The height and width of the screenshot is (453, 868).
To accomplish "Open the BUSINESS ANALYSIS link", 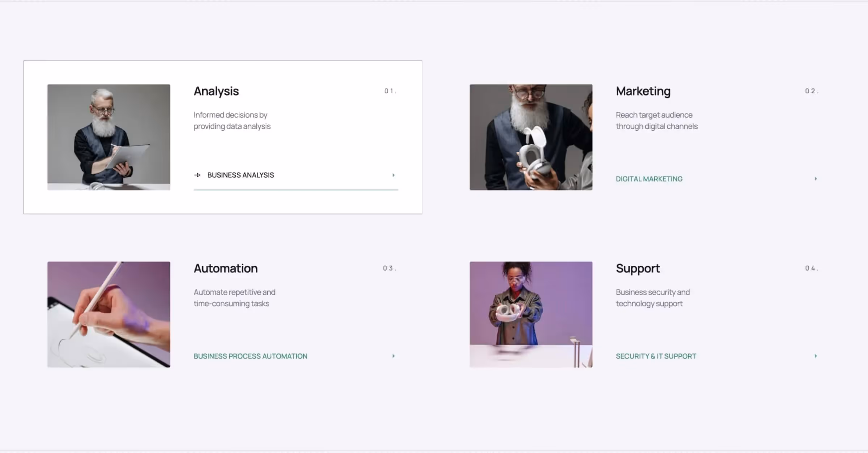I will [241, 175].
